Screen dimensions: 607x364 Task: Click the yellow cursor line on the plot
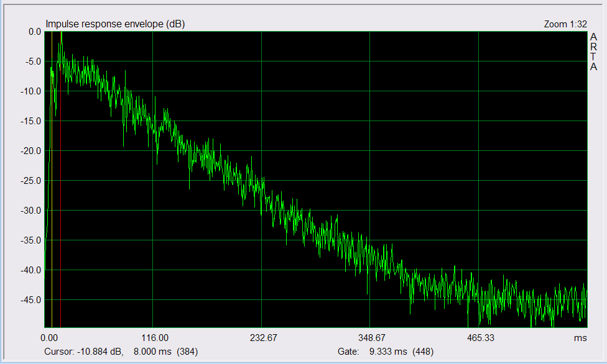point(52,179)
